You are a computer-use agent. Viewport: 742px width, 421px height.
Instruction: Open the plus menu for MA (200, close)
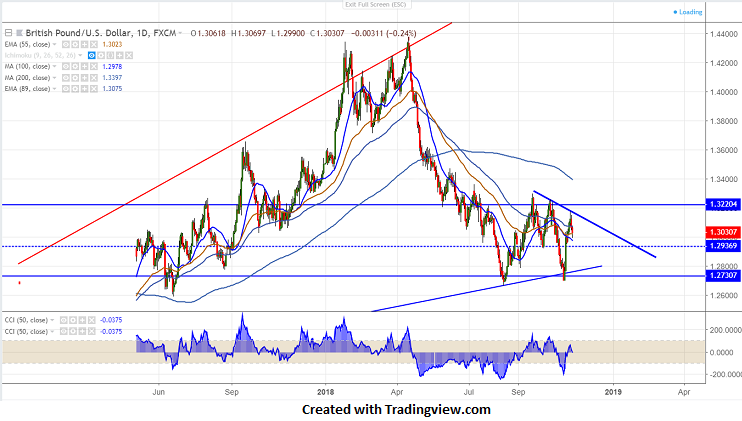84,78
